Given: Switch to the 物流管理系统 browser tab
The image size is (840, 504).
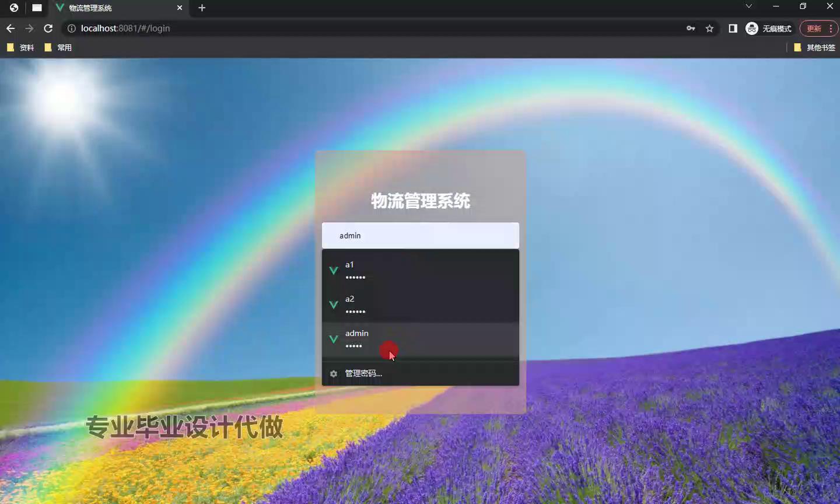Looking at the screenshot, I should coord(119,8).
